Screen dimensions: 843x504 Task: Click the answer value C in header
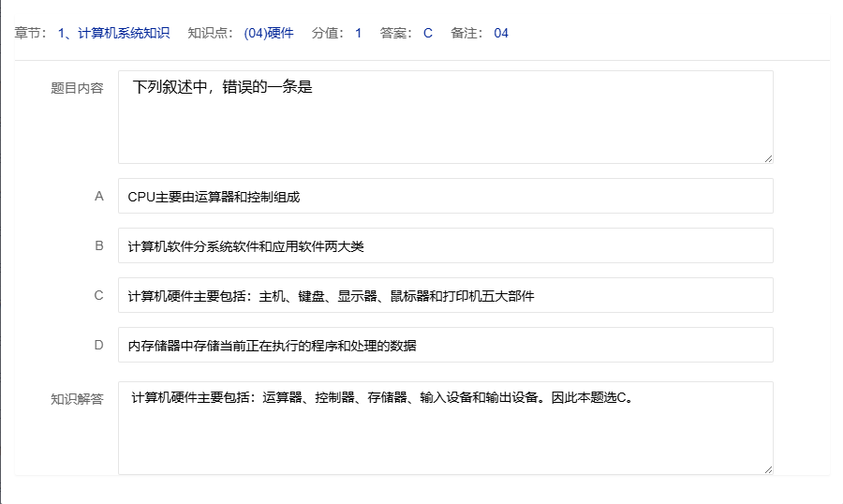click(428, 33)
